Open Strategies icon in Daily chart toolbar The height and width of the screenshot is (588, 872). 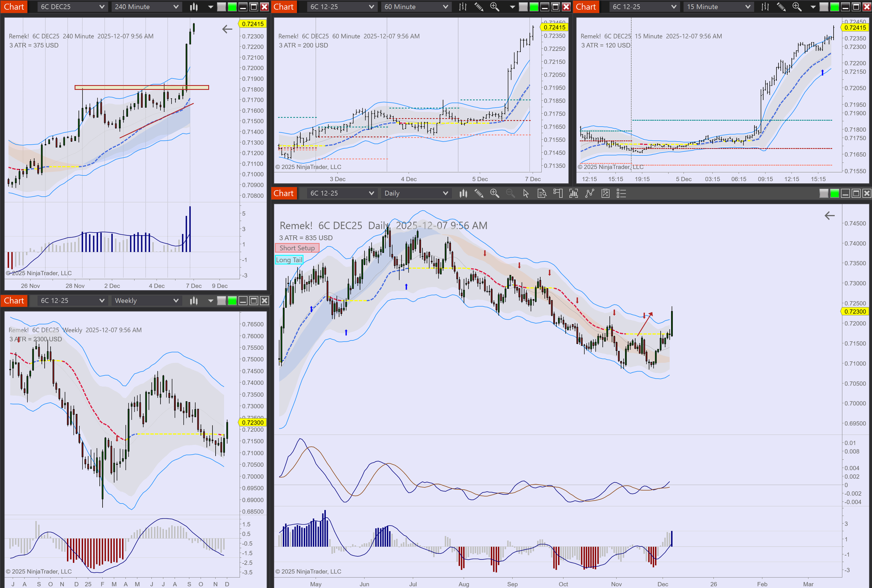(589, 194)
